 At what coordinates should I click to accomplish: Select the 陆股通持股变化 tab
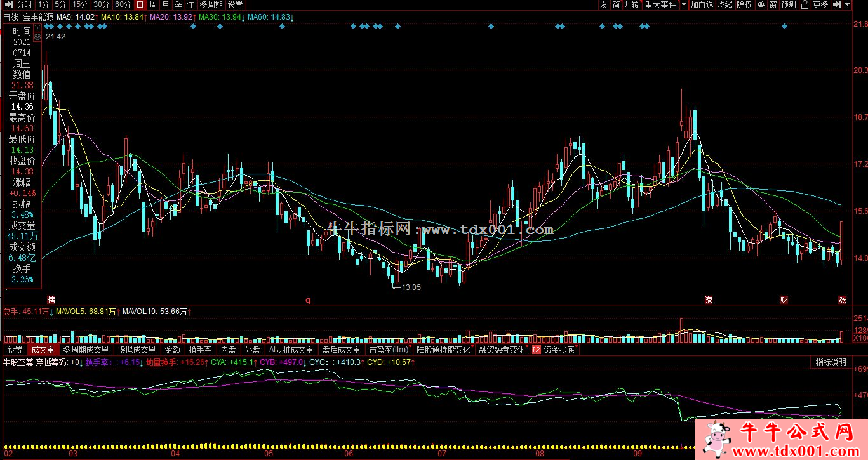point(443,350)
